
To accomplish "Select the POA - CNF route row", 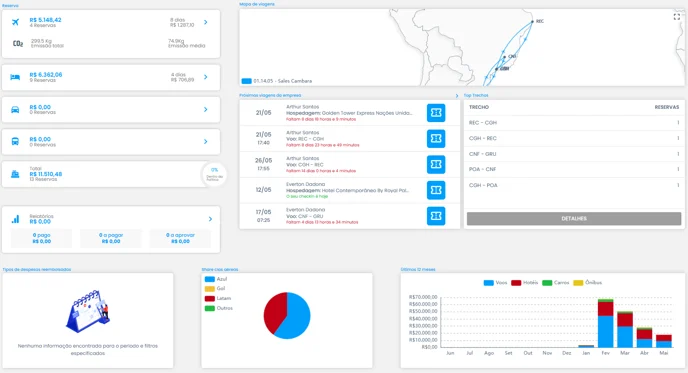I will click(574, 169).
